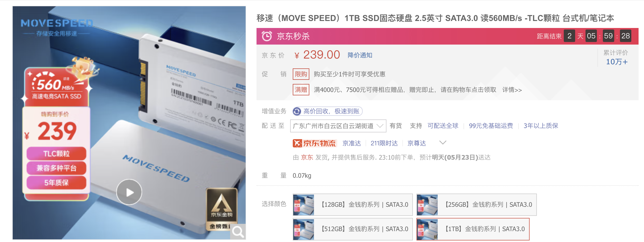The width and height of the screenshot is (644, 242).
Task: Select the 256GB 金钱豹系列 option
Action: [477, 205]
